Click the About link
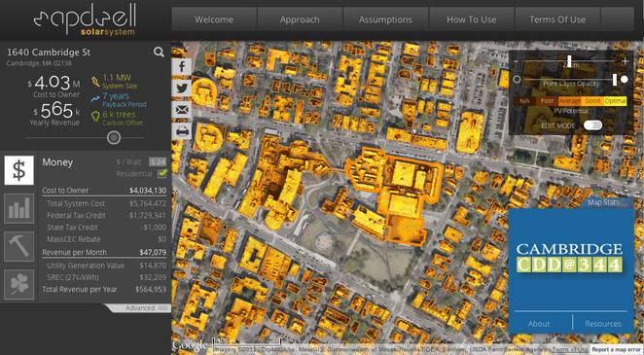 click(539, 324)
